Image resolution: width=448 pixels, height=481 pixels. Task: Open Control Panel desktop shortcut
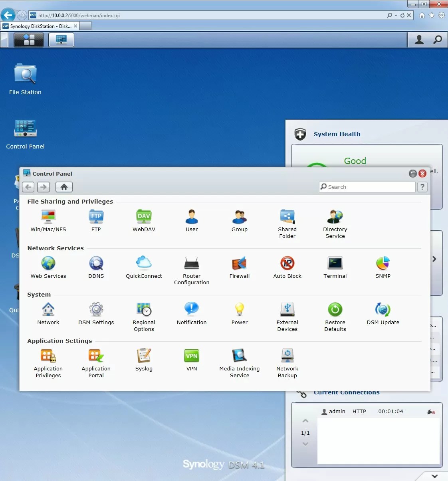pos(25,134)
